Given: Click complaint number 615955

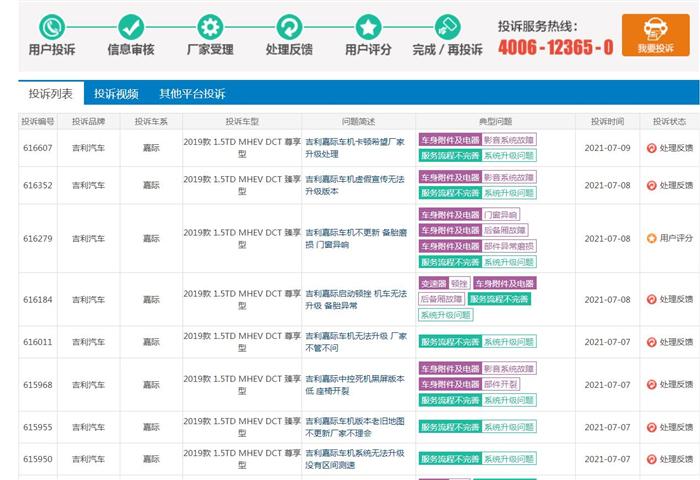Looking at the screenshot, I should pos(38,427).
